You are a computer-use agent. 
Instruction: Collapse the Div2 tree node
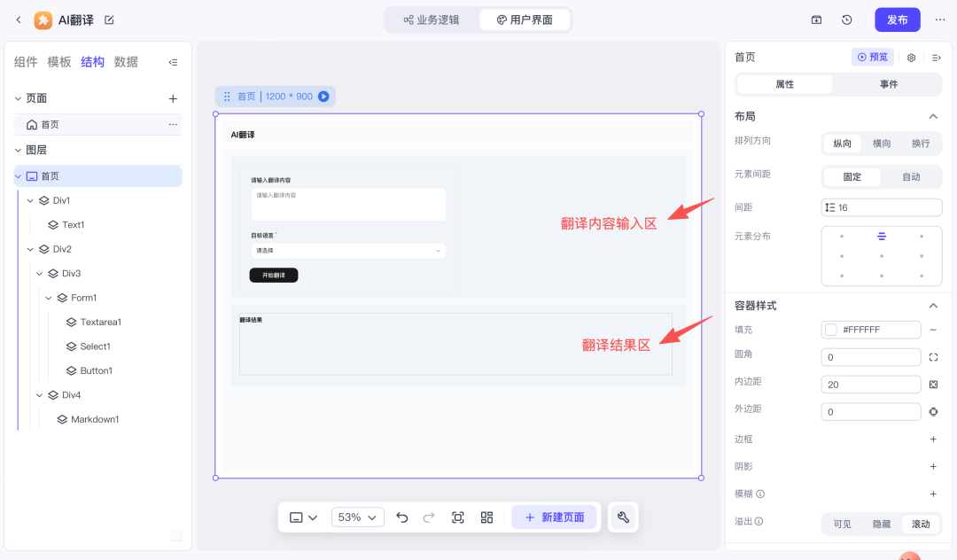[x=31, y=249]
